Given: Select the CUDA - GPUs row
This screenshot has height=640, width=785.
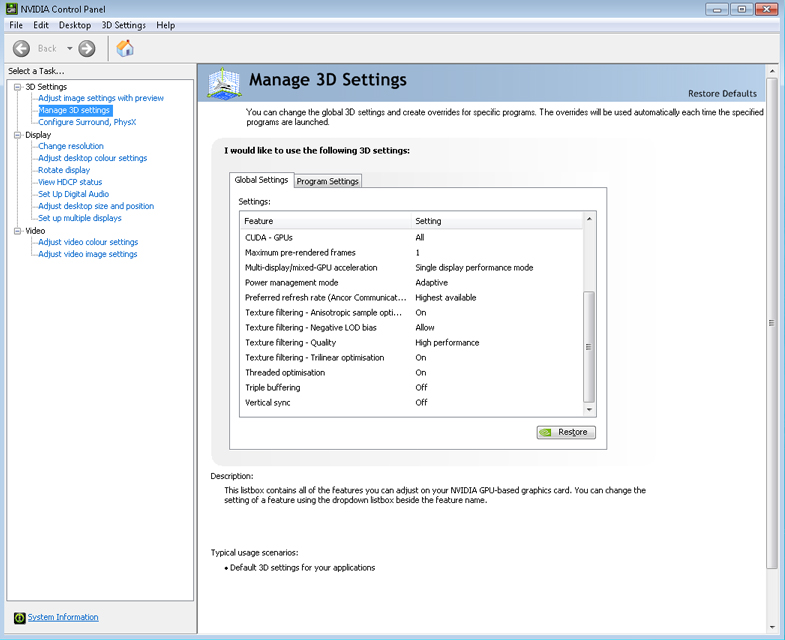Looking at the screenshot, I should (x=412, y=237).
